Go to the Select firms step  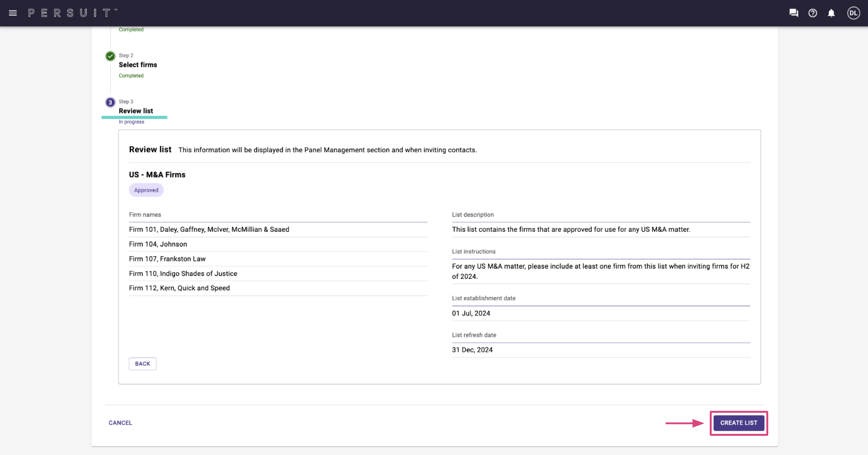click(138, 65)
